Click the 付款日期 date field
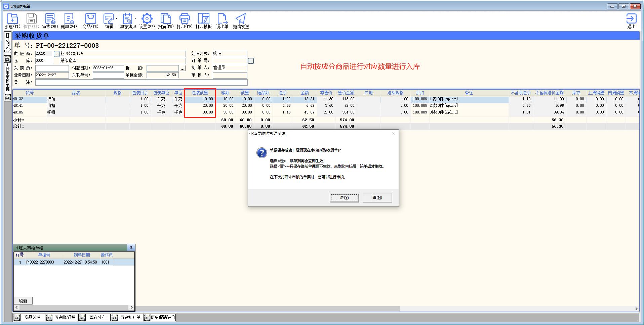 [108, 68]
